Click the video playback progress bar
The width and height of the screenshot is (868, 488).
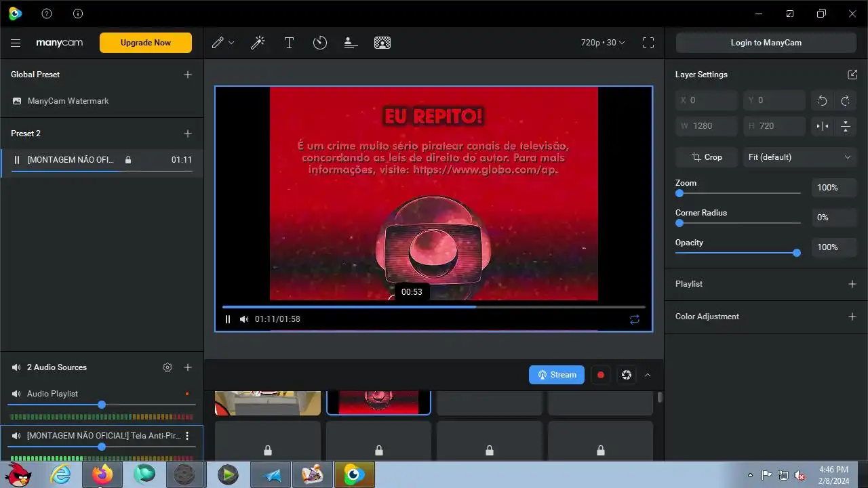(434, 307)
